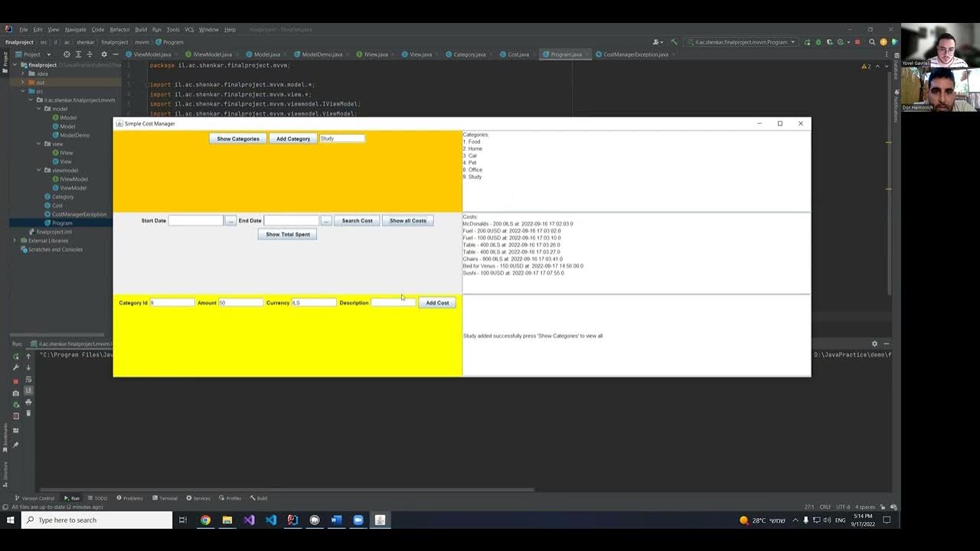Click the Build project hammer icon
The height and width of the screenshot is (551, 980).
[674, 42]
